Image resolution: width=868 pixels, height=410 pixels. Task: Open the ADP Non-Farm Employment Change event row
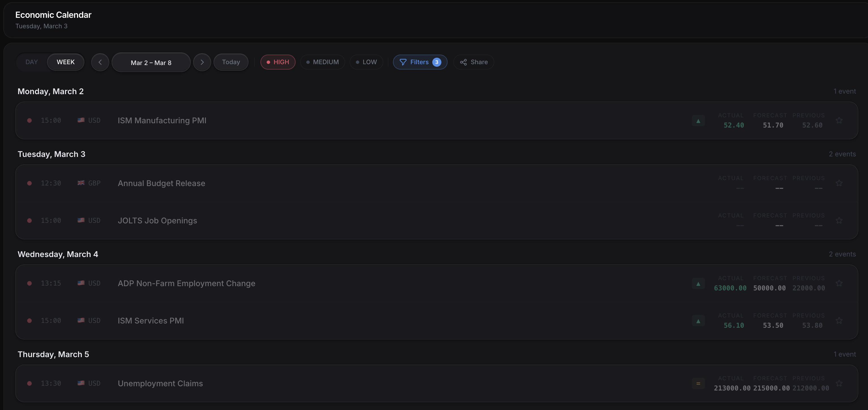click(x=186, y=283)
